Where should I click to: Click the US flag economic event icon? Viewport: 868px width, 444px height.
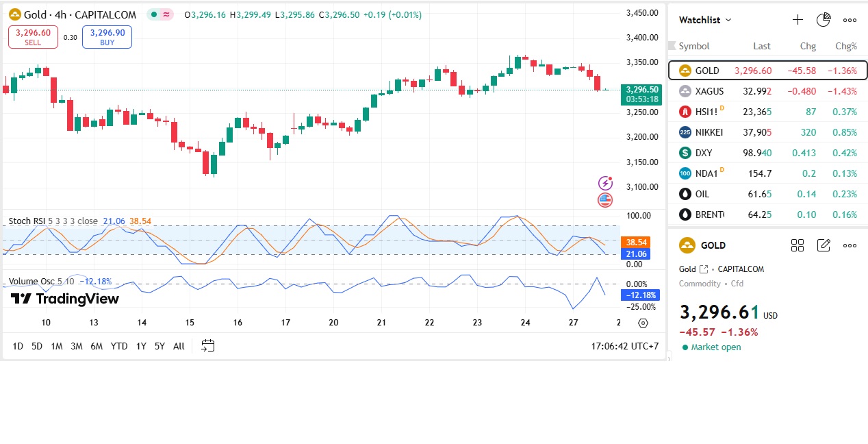[x=605, y=200]
